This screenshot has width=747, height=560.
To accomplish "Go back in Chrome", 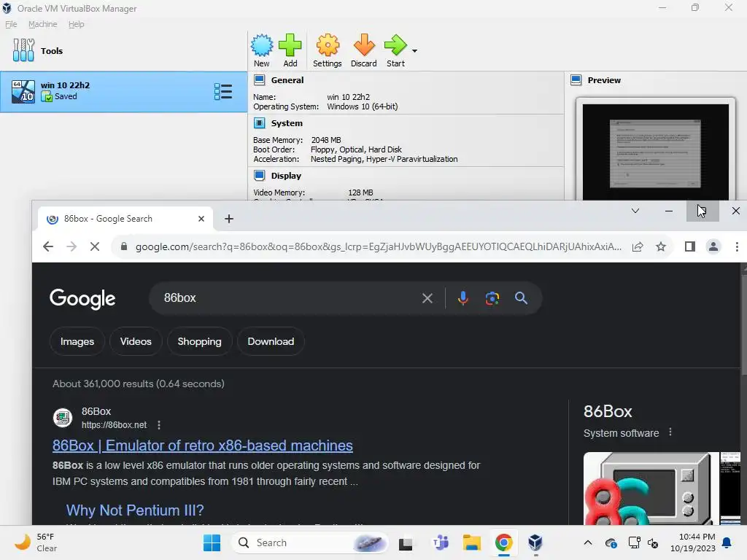I will 48,246.
